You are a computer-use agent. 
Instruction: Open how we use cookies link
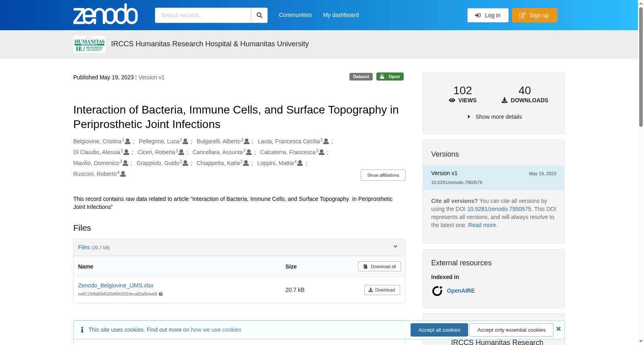(216, 330)
